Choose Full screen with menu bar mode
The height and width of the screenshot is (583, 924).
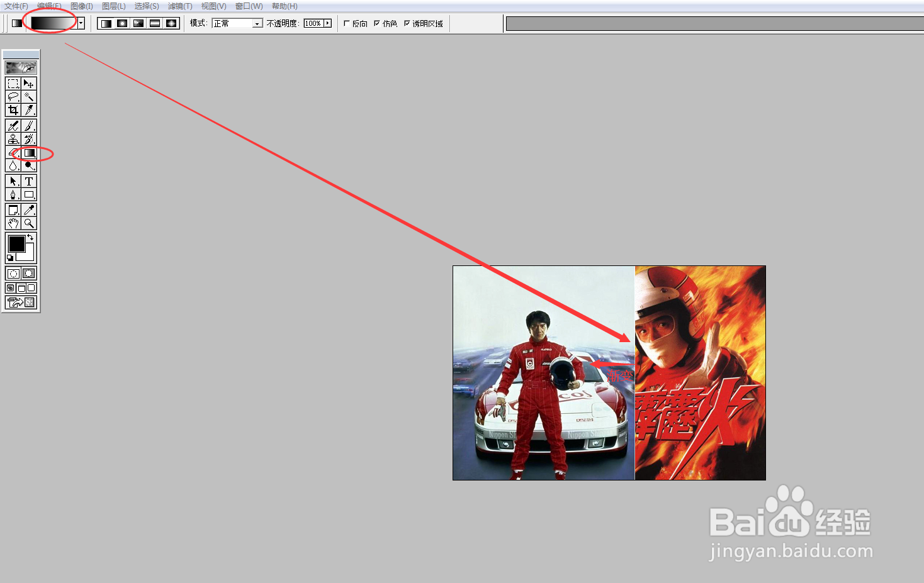click(x=21, y=288)
